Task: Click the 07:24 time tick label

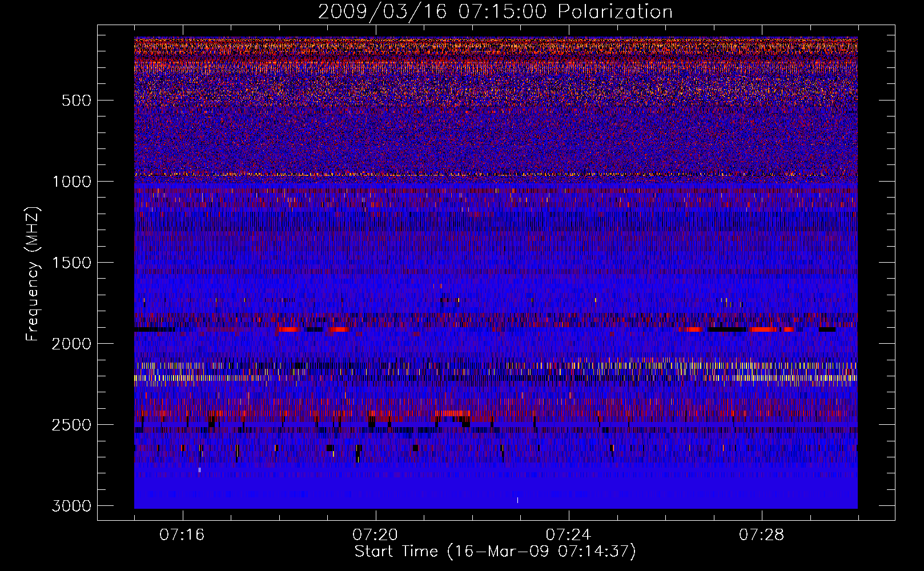Action: click(x=569, y=535)
